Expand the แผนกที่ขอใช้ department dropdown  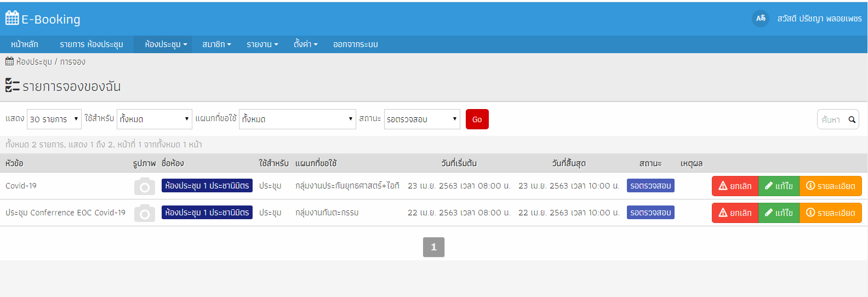pos(298,119)
